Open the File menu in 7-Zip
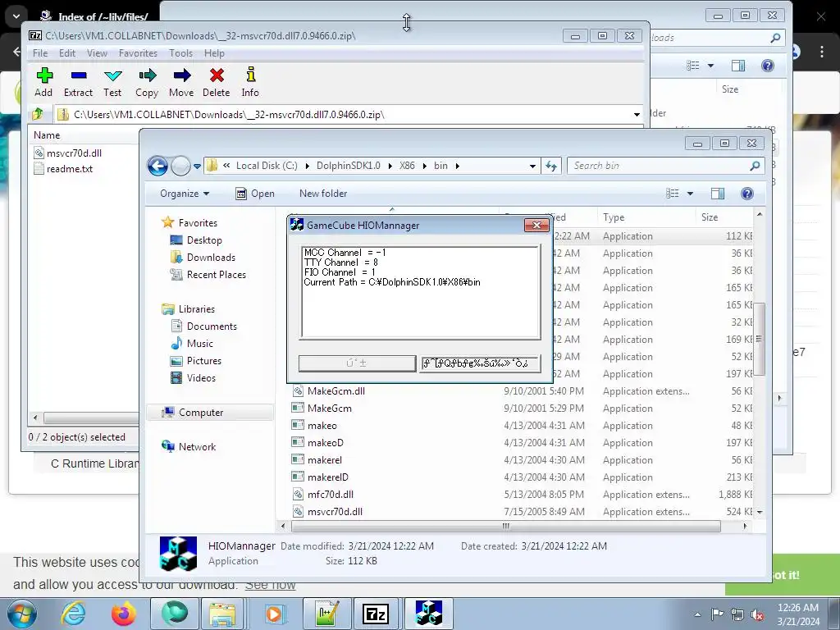This screenshot has height=630, width=840. [x=40, y=53]
